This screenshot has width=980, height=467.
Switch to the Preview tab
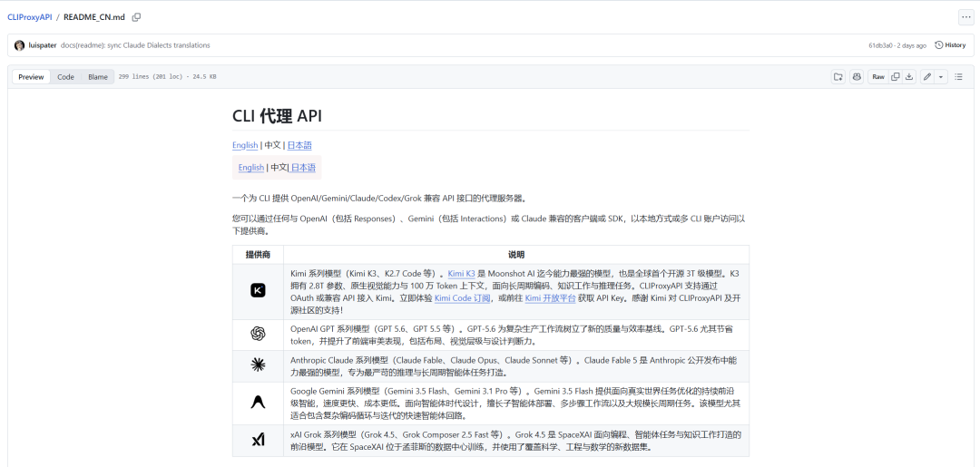coord(31,77)
